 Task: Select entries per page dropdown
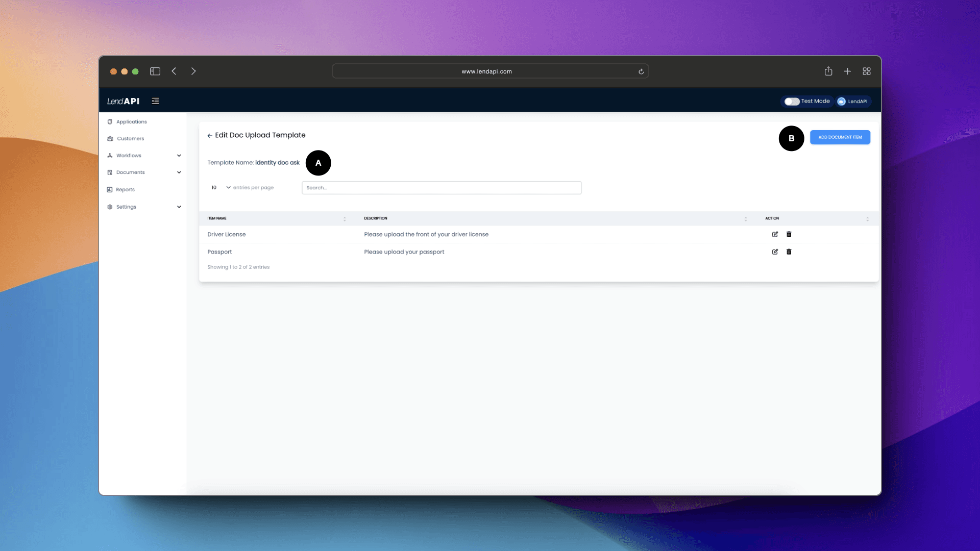click(x=220, y=187)
